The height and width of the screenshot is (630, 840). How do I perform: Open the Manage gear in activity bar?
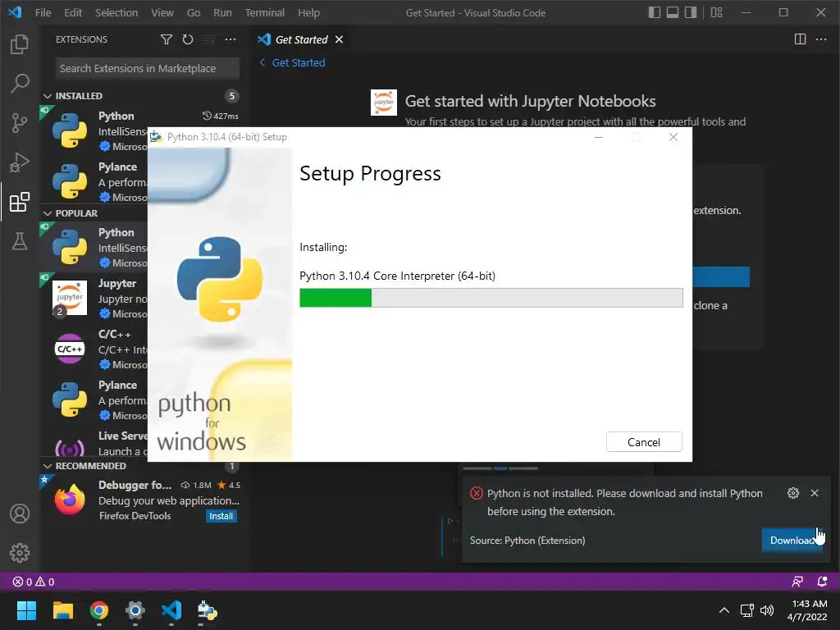tap(20, 552)
